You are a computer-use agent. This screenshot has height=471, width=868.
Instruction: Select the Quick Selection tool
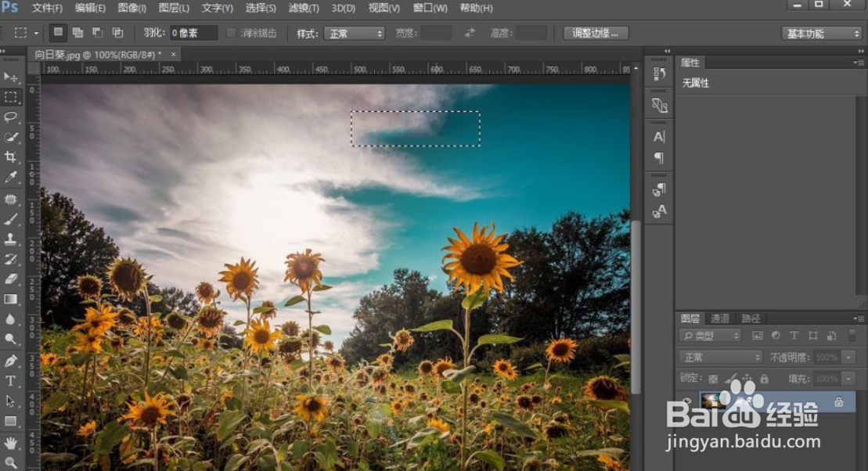tap(10, 137)
